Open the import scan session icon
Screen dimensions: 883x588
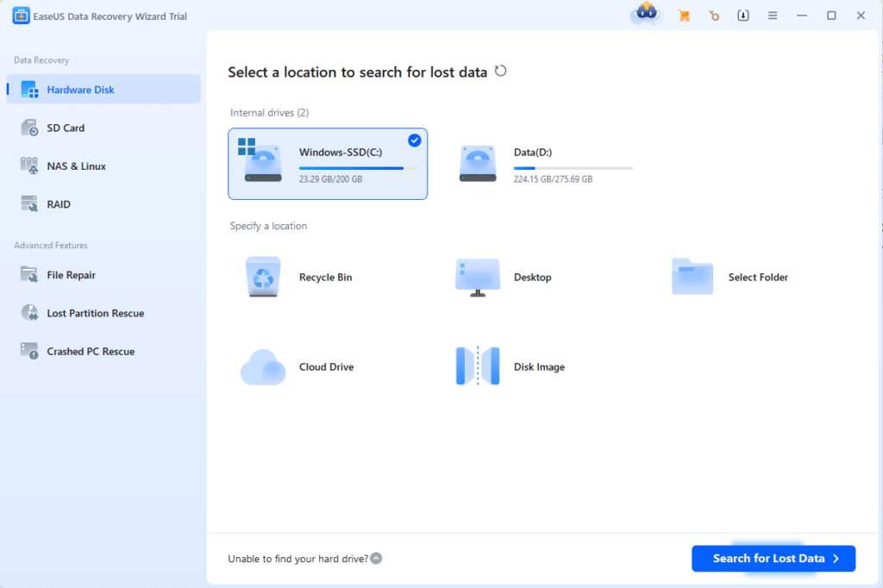[743, 16]
